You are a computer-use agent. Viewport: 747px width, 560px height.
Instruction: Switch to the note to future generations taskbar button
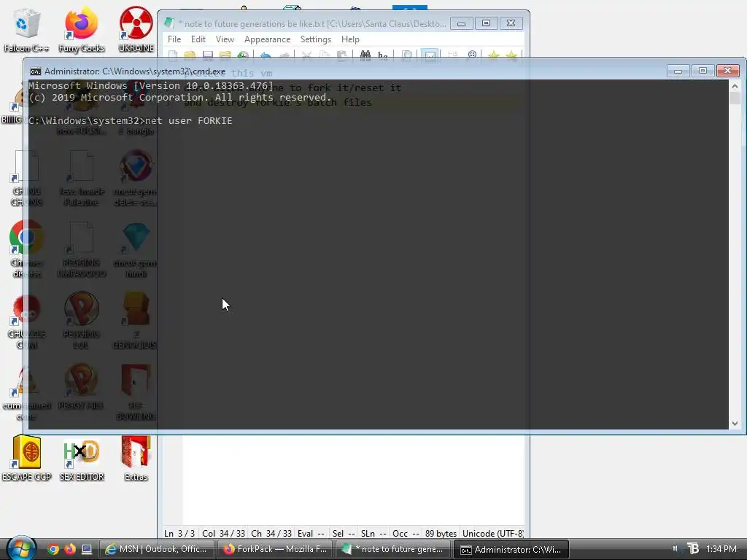click(393, 549)
